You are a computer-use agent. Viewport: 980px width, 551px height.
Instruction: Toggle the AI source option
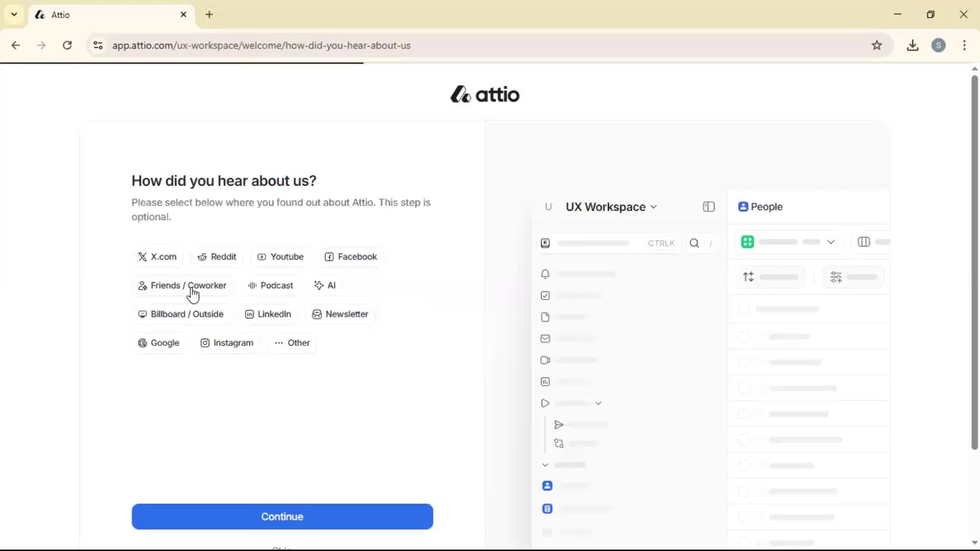click(x=326, y=285)
